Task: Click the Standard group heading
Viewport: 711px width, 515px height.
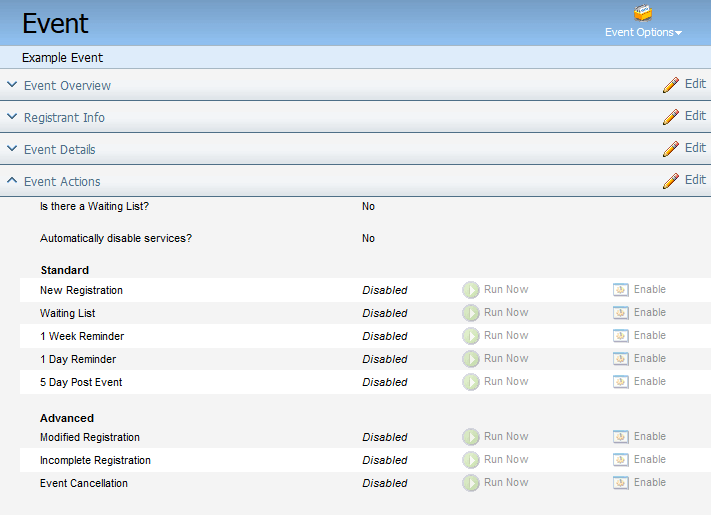Action: pos(65,271)
